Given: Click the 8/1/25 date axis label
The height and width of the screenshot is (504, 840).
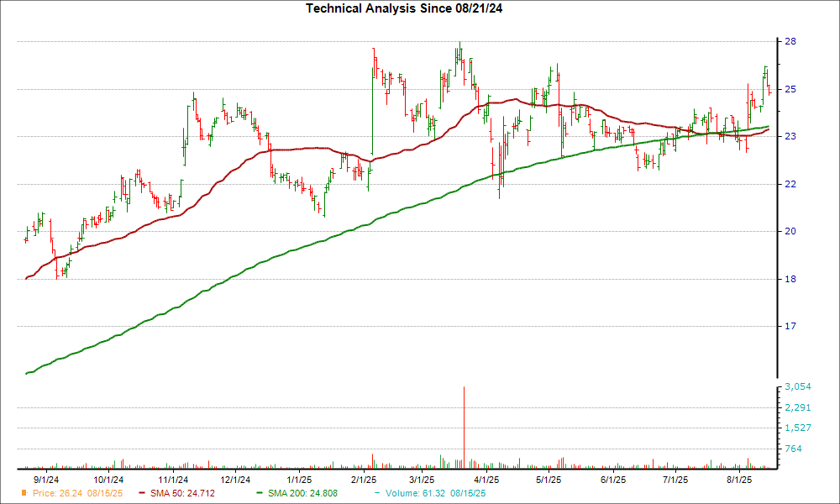Looking at the screenshot, I should 739,480.
